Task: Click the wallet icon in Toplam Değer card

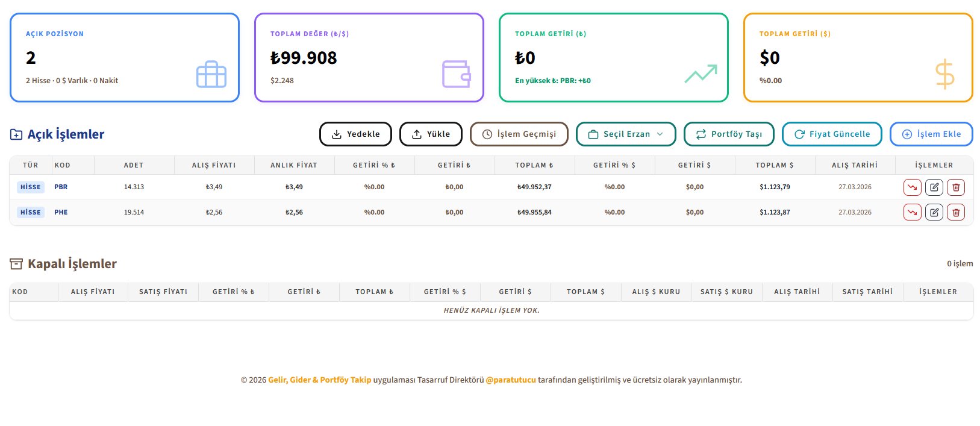Action: 456,75
